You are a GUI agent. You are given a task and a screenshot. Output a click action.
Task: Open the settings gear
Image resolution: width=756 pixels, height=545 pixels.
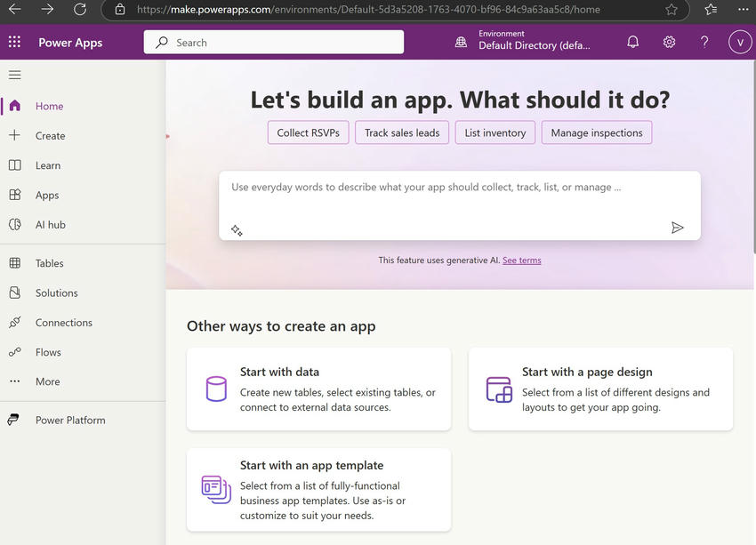click(x=669, y=42)
